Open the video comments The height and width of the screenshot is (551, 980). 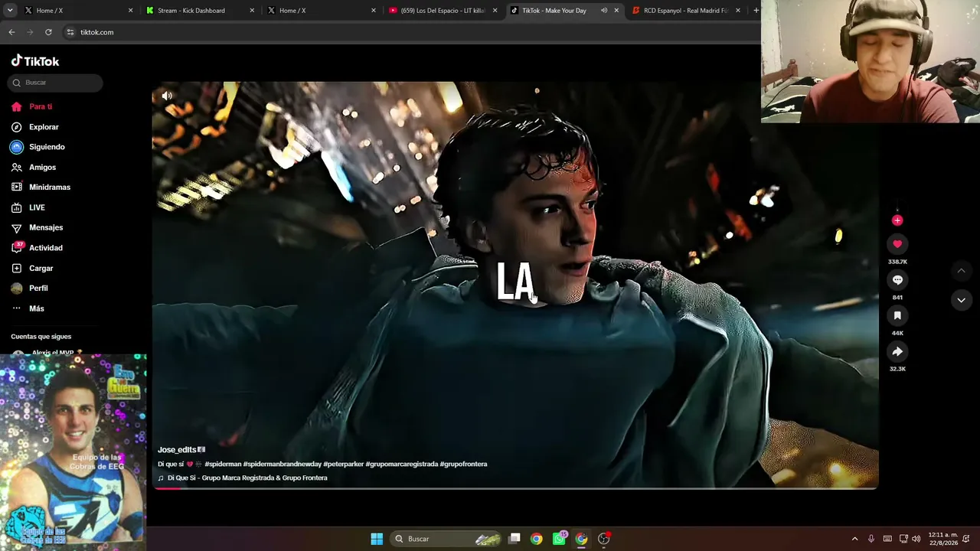coord(897,280)
